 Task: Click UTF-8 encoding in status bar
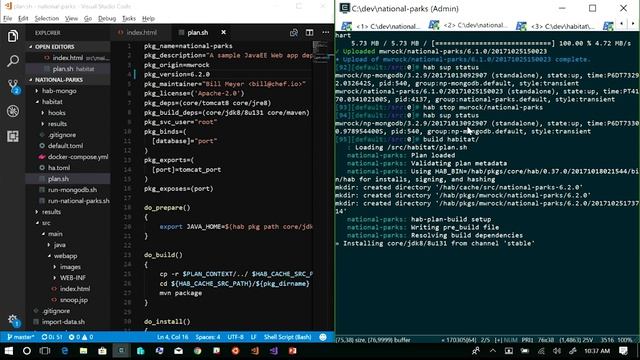click(x=235, y=337)
